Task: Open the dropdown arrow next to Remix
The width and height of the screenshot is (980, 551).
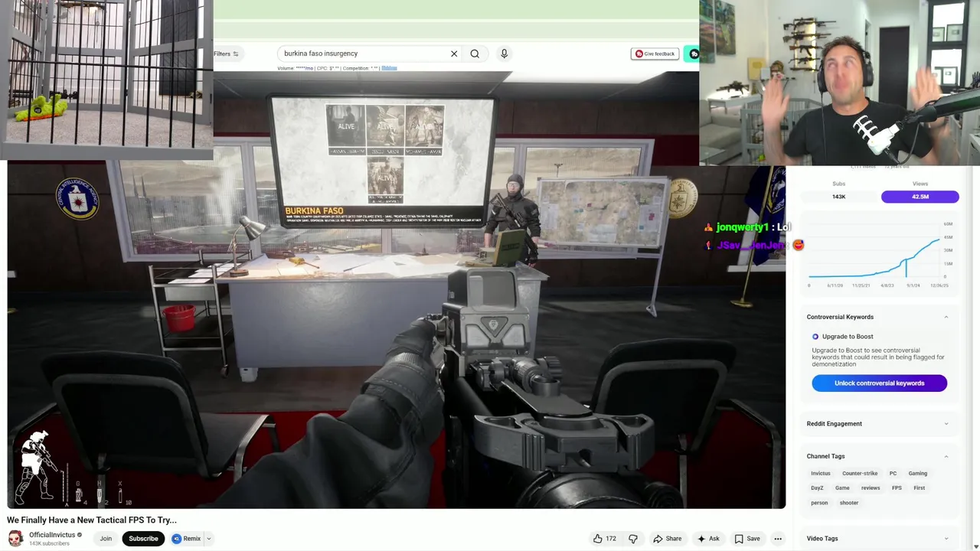Action: [x=208, y=539]
